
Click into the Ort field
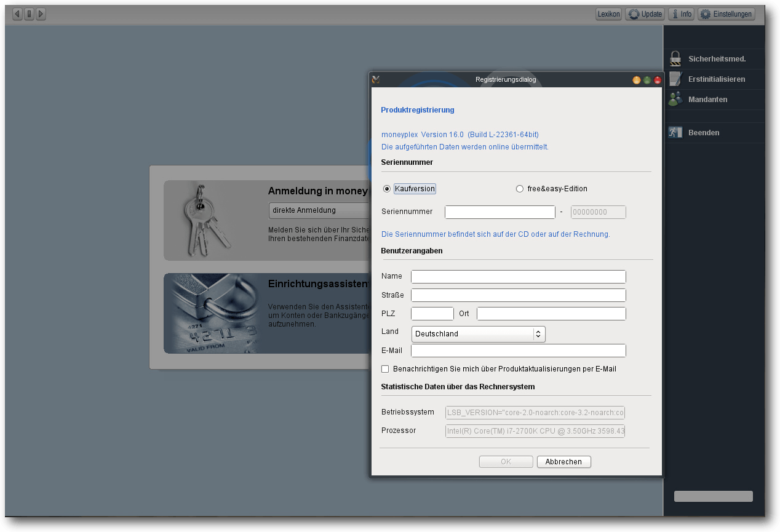coord(551,314)
